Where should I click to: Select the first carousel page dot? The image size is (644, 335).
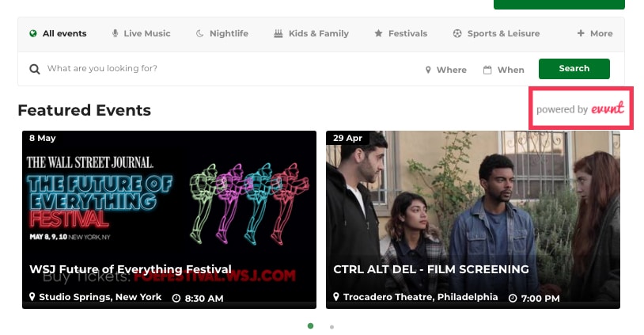tap(310, 325)
